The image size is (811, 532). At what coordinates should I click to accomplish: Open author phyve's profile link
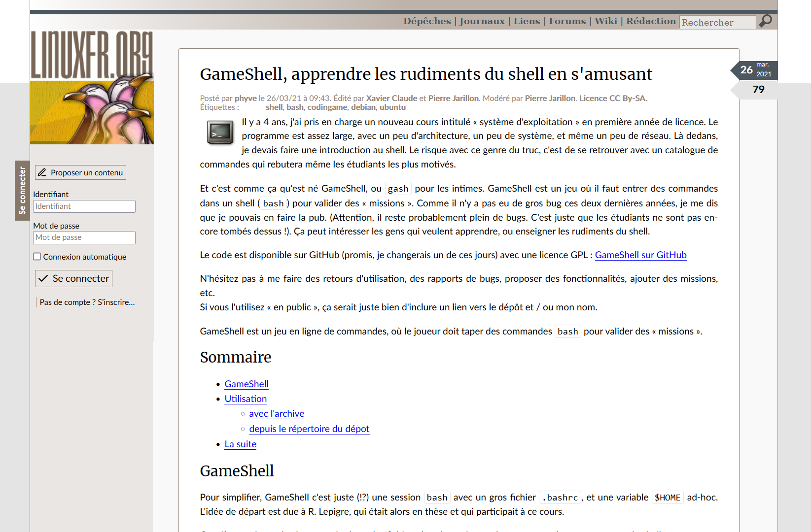click(246, 98)
